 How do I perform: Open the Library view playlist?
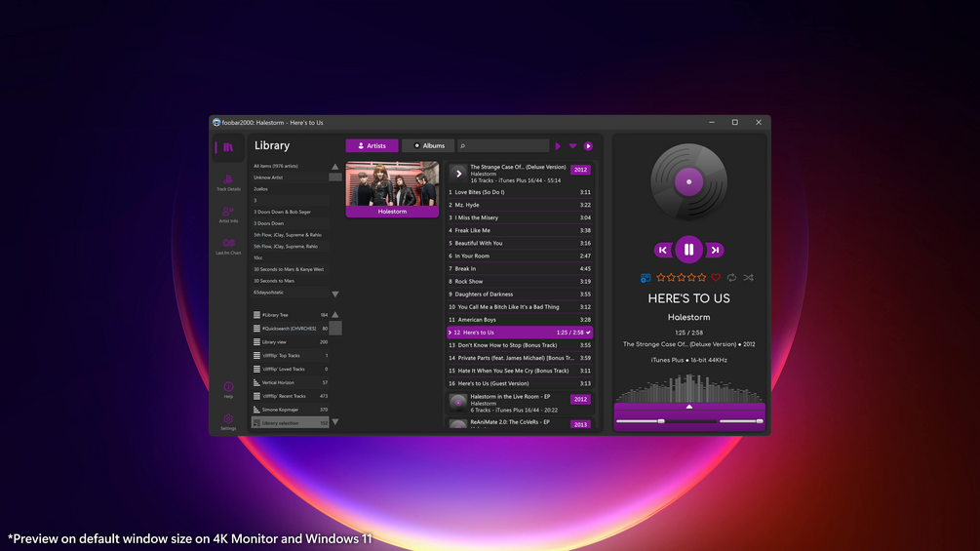[290, 341]
